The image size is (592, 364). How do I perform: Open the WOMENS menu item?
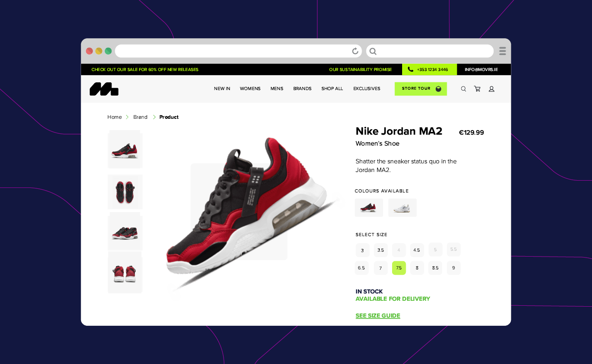click(250, 89)
